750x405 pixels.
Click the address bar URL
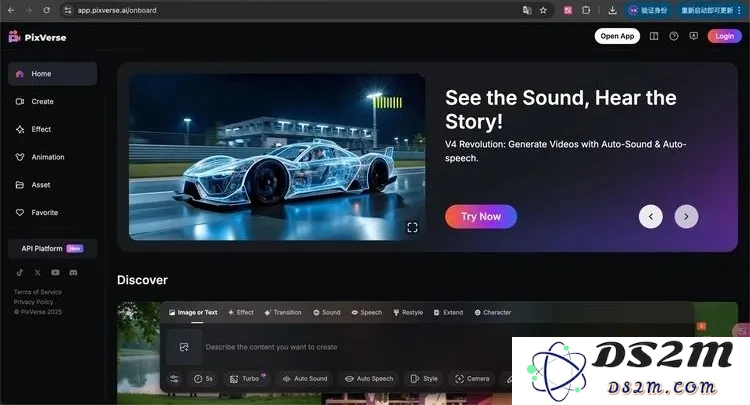pos(117,10)
